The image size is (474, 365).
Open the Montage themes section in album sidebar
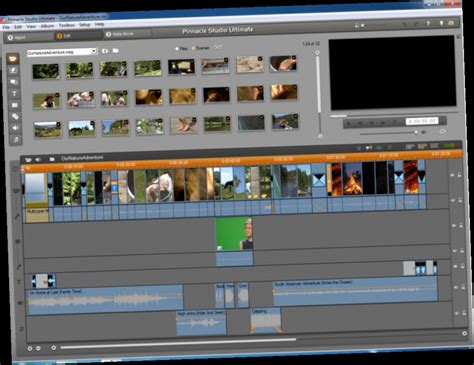pyautogui.click(x=14, y=82)
